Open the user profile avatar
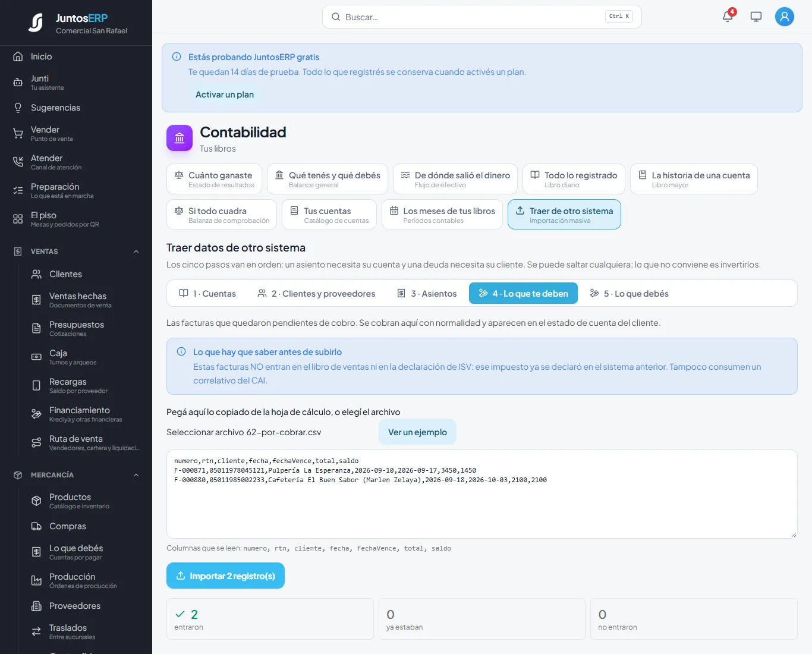Viewport: 812px width, 654px height. (x=785, y=17)
